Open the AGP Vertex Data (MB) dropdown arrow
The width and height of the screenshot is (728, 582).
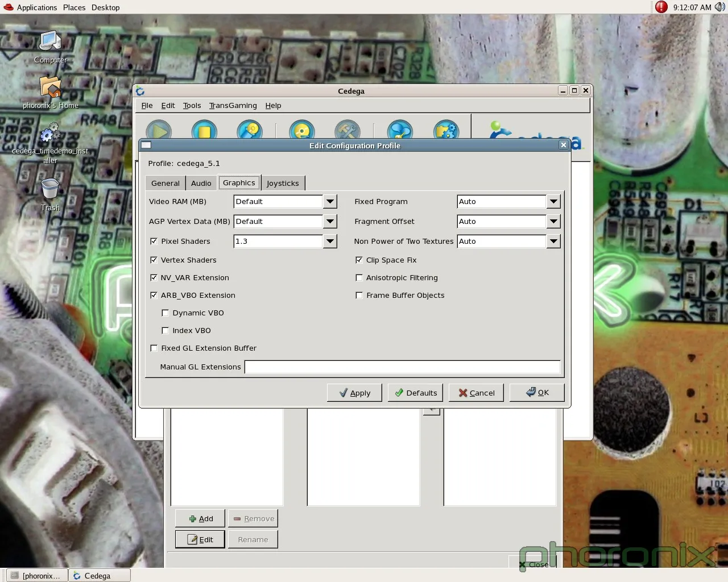(x=330, y=221)
